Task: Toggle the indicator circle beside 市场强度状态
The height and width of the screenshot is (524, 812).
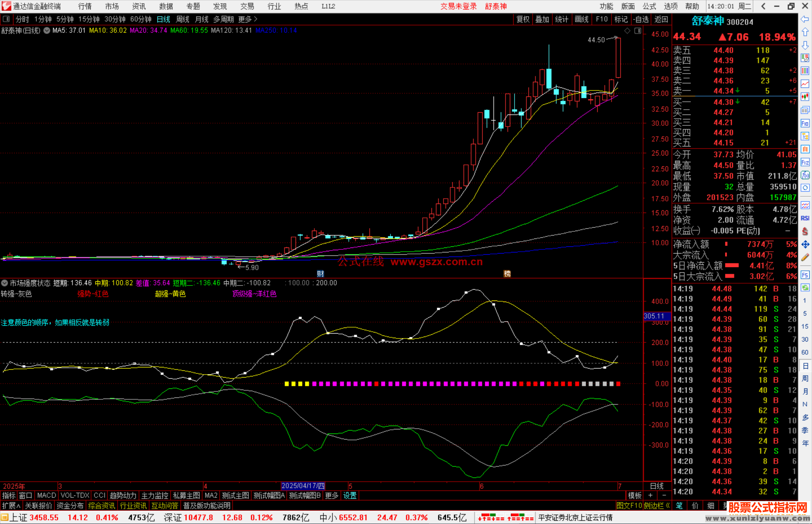Action: [x=5, y=283]
